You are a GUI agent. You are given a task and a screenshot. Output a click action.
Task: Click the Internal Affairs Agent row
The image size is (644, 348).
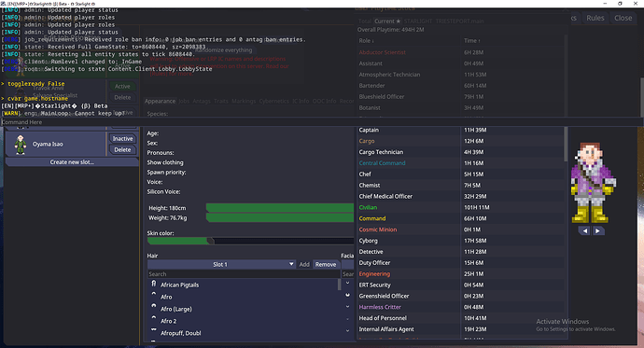coord(460,329)
